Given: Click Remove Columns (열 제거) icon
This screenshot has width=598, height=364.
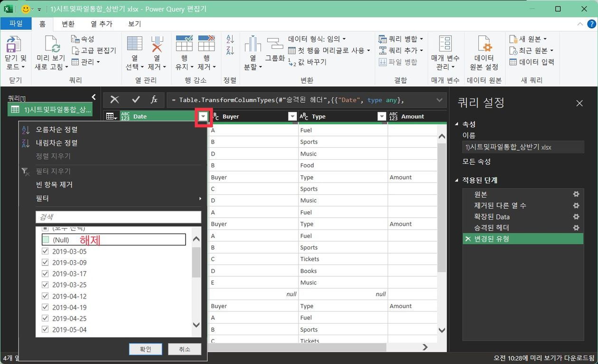Looking at the screenshot, I should (157, 44).
